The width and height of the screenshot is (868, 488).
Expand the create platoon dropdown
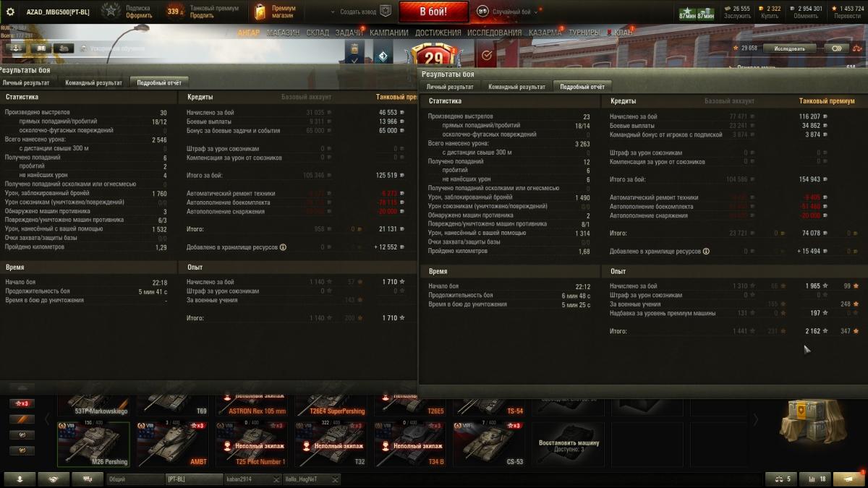(333, 12)
